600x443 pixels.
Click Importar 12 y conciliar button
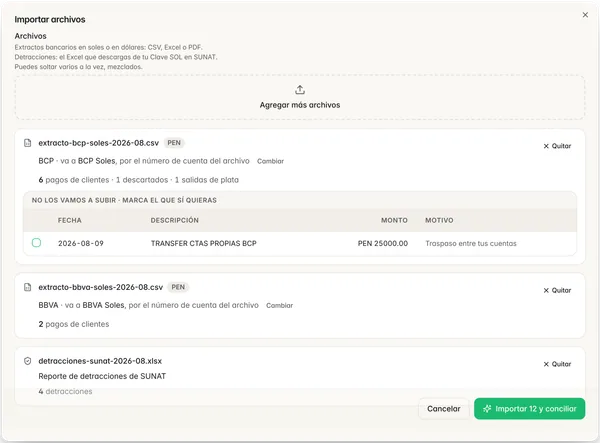tap(529, 409)
